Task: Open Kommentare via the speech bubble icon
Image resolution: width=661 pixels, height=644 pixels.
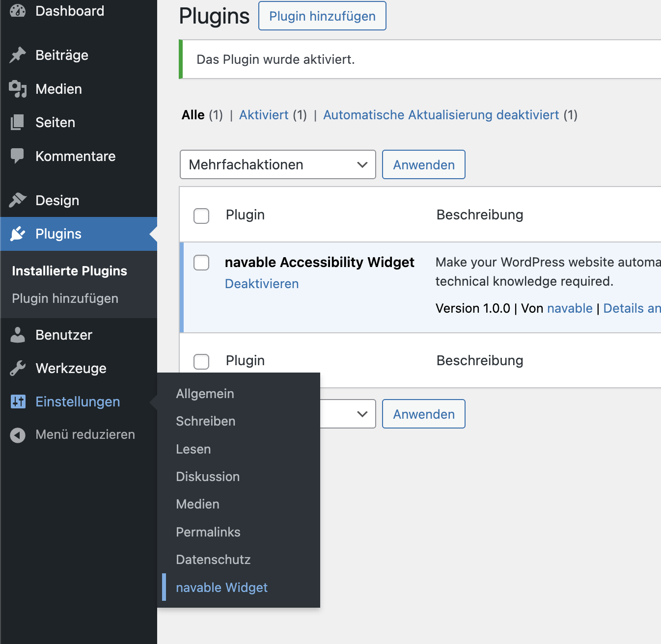Action: [x=18, y=156]
